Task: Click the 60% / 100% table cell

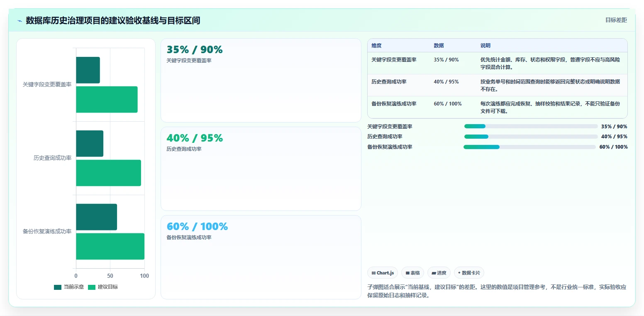Action: point(448,104)
